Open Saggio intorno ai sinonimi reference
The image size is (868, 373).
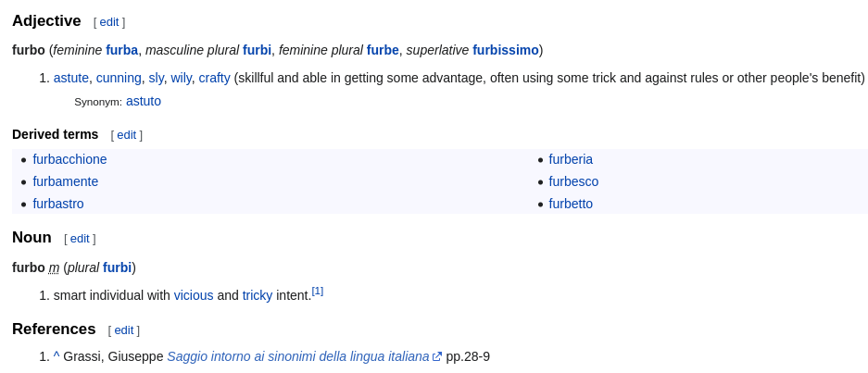coord(297,356)
